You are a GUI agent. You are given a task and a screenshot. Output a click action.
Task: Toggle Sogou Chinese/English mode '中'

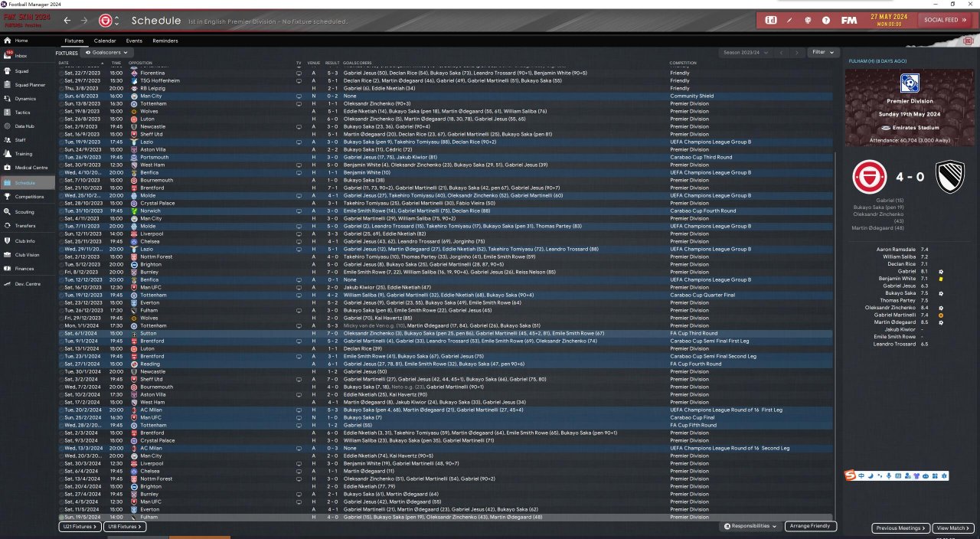point(862,476)
